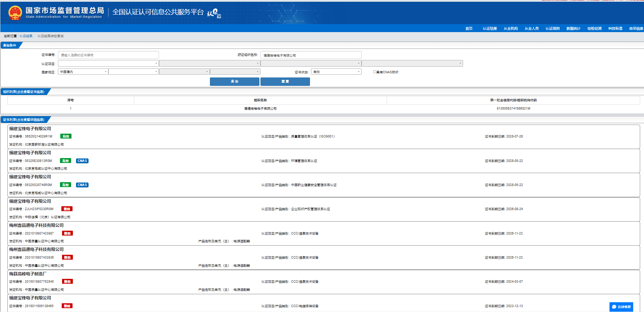Expand the 国家地区 dropdown showing 中国境内
The height and width of the screenshot is (312, 644).
point(83,72)
